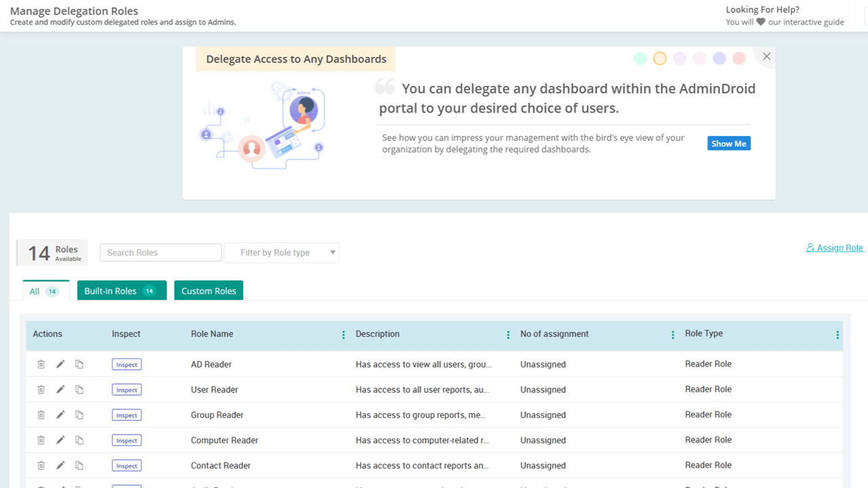Open Description column options menu

coord(508,335)
